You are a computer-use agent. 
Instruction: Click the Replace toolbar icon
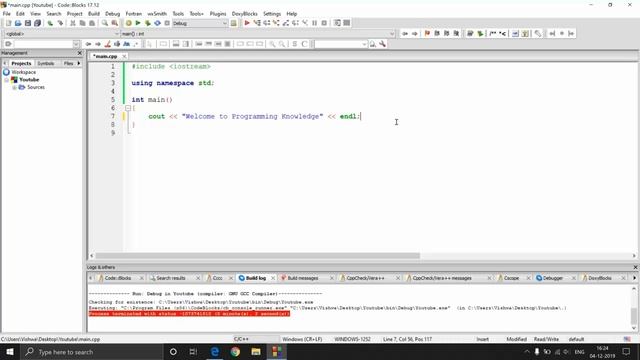tap(115, 23)
